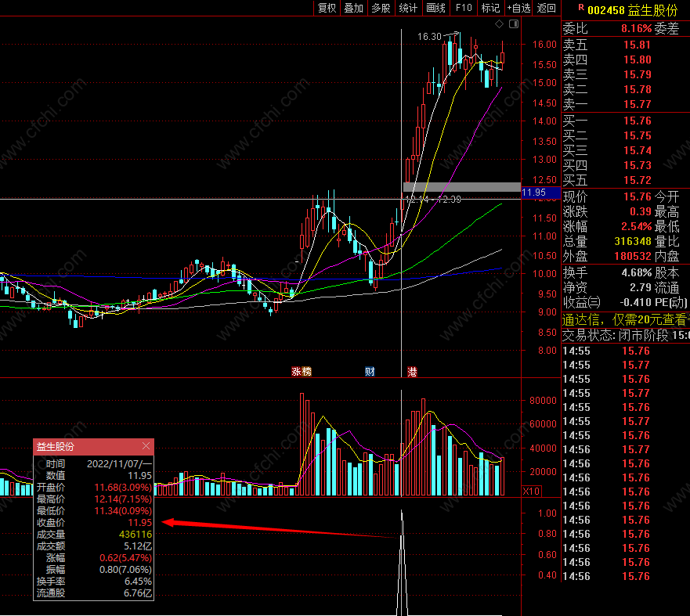Click the 16.30 high price label
Screen dimensions: 690x616
[429, 37]
